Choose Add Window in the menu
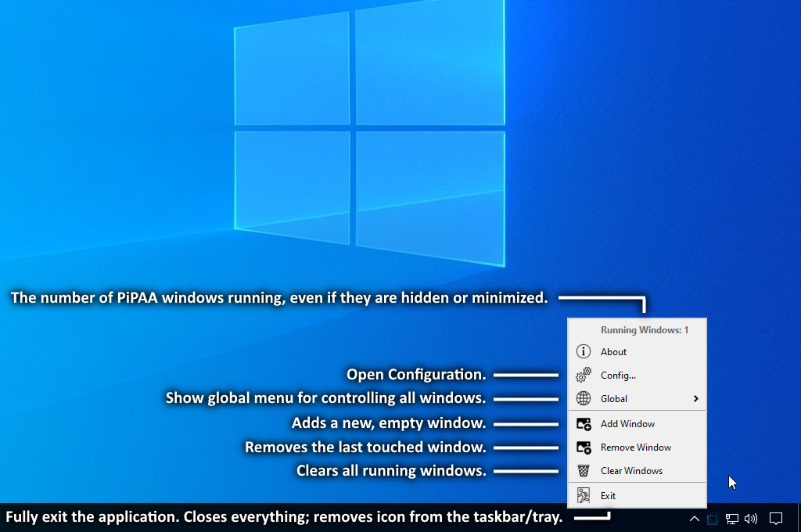Viewport: 801px width, 532px height. 637,424
